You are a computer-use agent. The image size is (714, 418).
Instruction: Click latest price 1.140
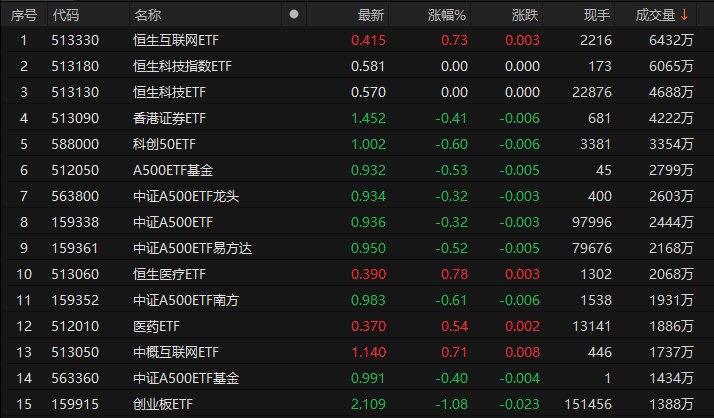pos(368,352)
